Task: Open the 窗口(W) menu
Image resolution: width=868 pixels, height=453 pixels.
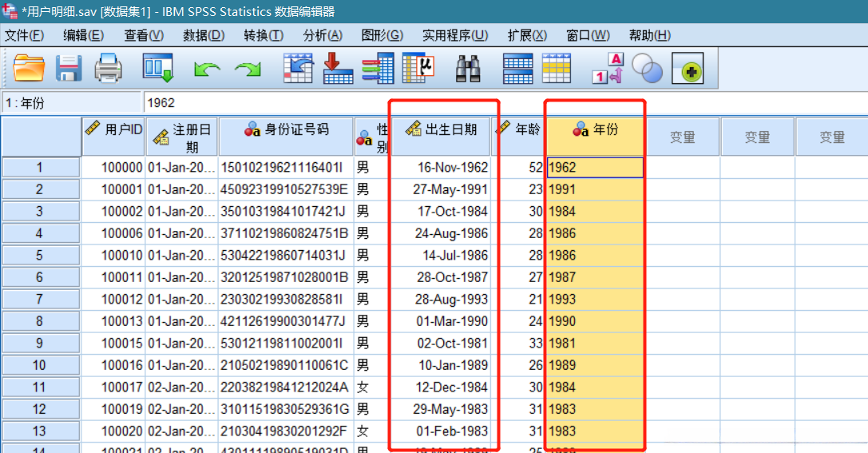Action: 588,35
